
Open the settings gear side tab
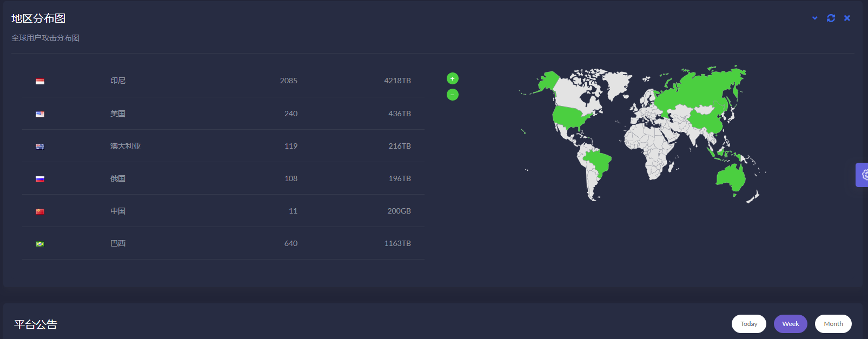[863, 175]
